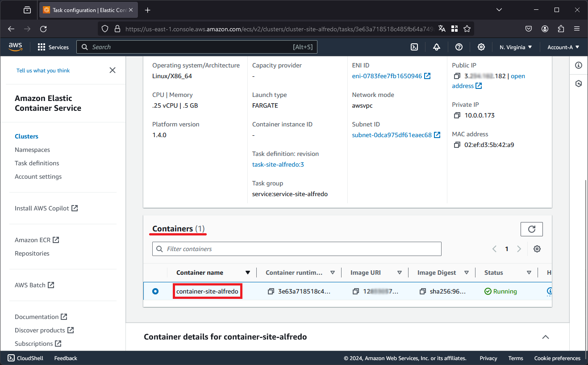This screenshot has height=365, width=588.
Task: Open Amazon ECR external link
Action: point(37,240)
